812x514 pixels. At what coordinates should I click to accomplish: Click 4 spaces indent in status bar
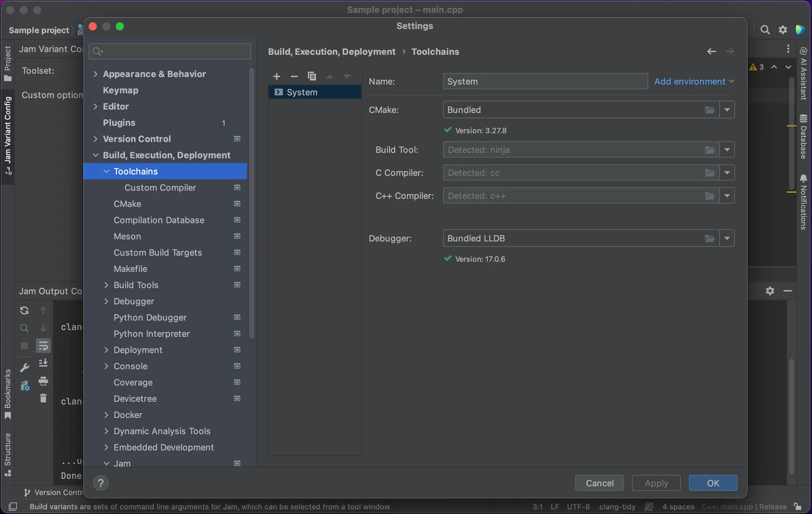coord(678,506)
